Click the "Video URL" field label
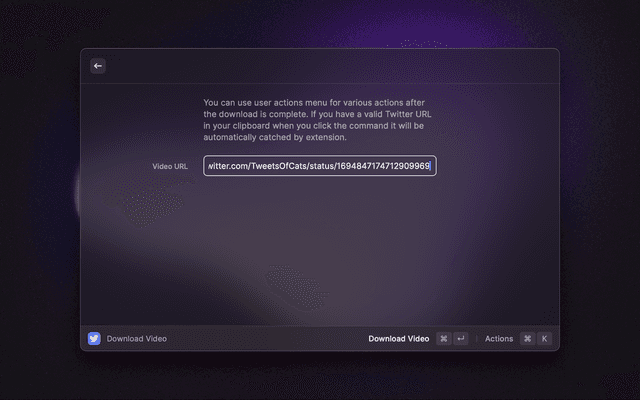This screenshot has width=640, height=400. click(170, 166)
